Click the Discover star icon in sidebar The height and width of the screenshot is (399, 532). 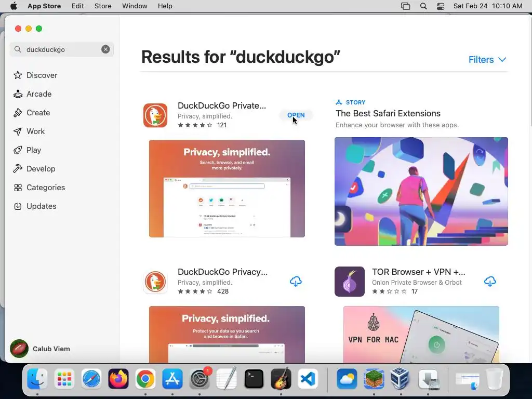[x=18, y=75]
